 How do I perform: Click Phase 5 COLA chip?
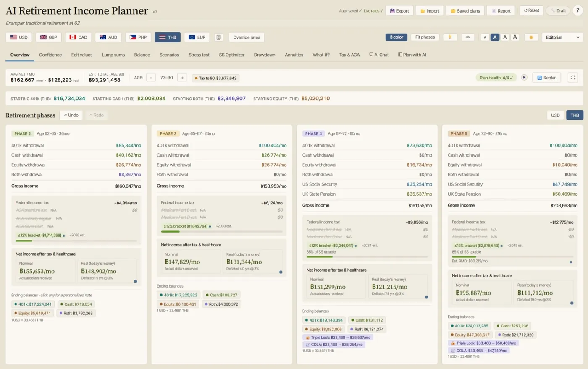479,351
